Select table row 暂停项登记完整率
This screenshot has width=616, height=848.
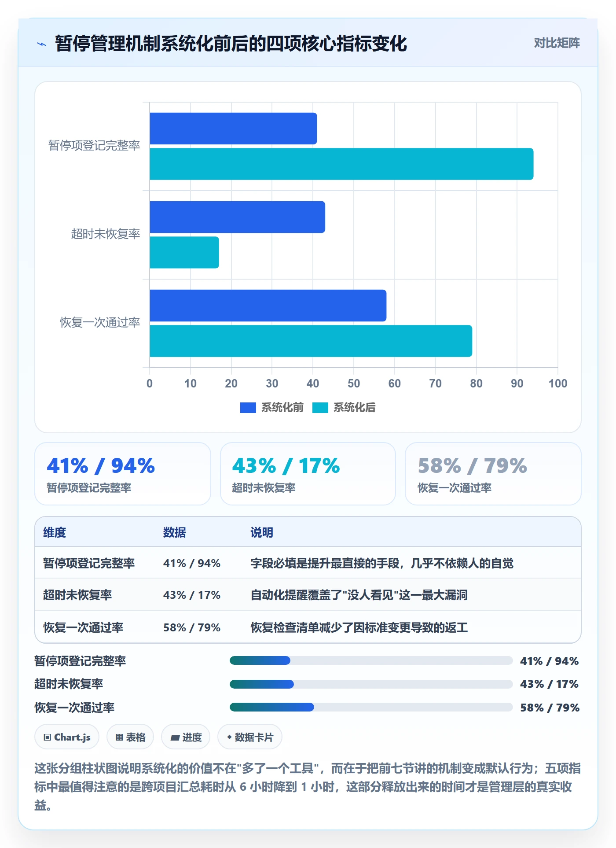[308, 563]
